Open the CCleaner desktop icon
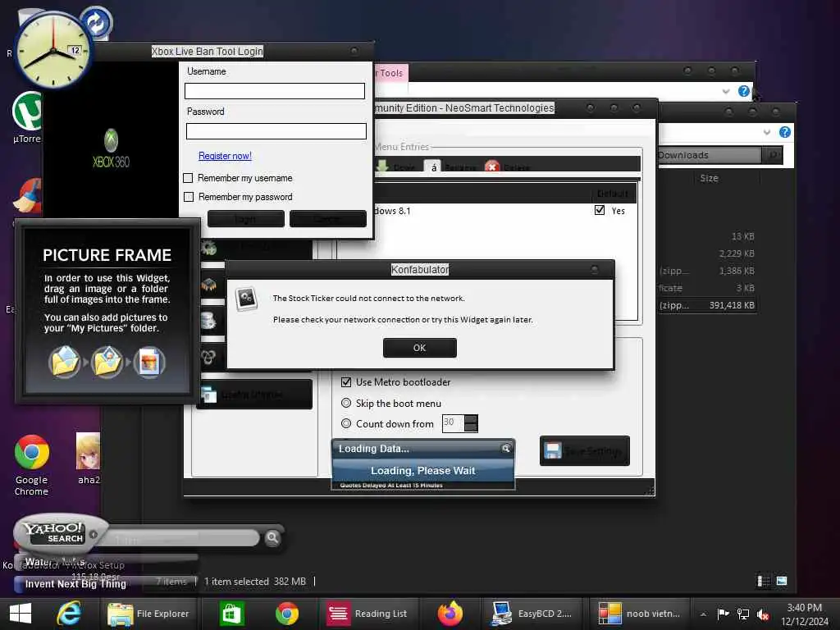The width and height of the screenshot is (840, 630). (27, 196)
